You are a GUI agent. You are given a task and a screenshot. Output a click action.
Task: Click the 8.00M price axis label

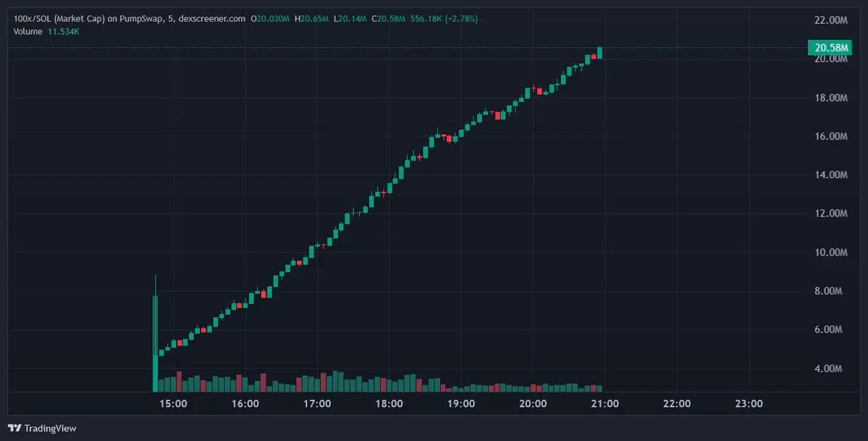tap(829, 291)
